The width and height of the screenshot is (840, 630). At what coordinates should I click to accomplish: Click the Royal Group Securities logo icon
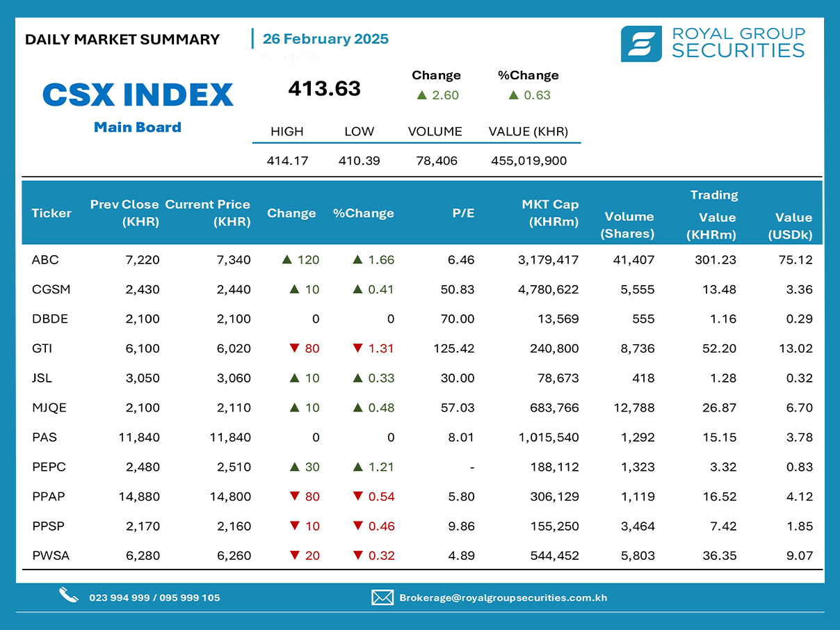641,44
